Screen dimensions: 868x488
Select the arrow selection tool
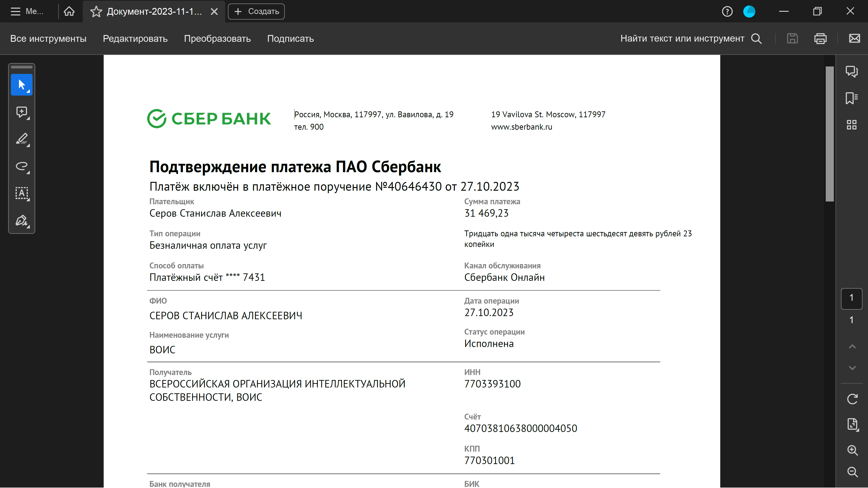point(21,84)
